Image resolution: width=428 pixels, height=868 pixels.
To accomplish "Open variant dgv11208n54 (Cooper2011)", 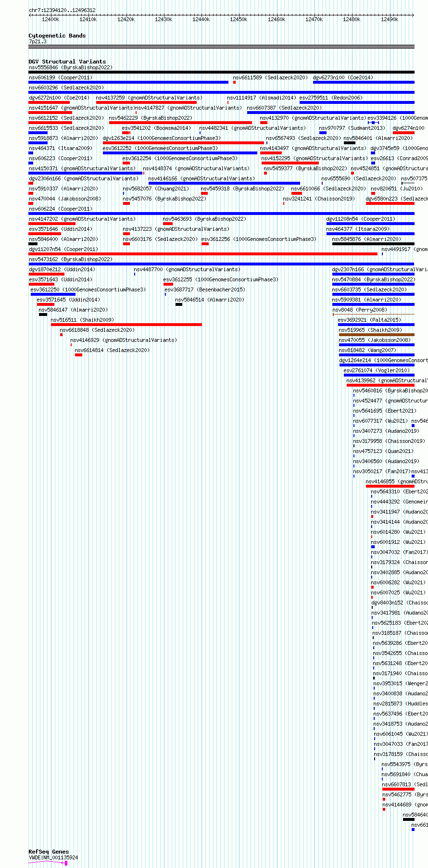I will [x=361, y=219].
